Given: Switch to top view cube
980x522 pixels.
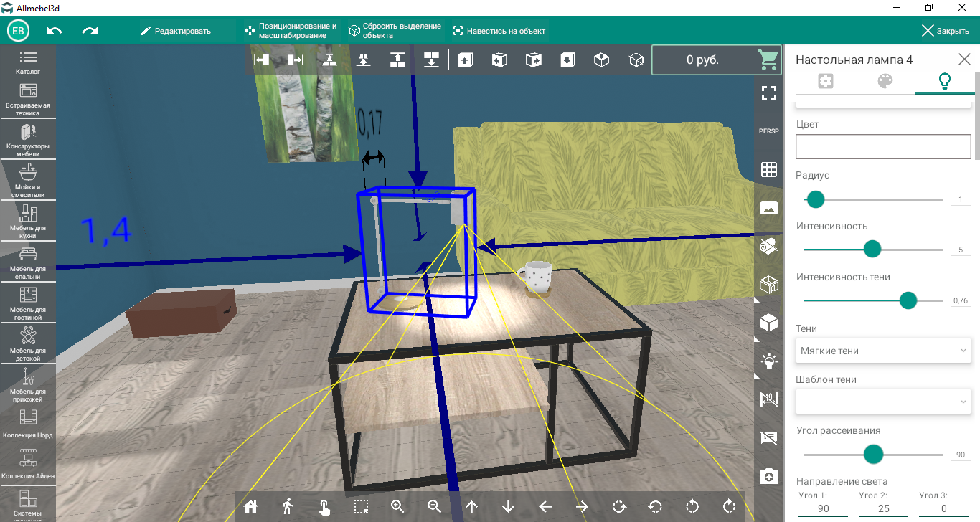Looking at the screenshot, I should point(465,60).
